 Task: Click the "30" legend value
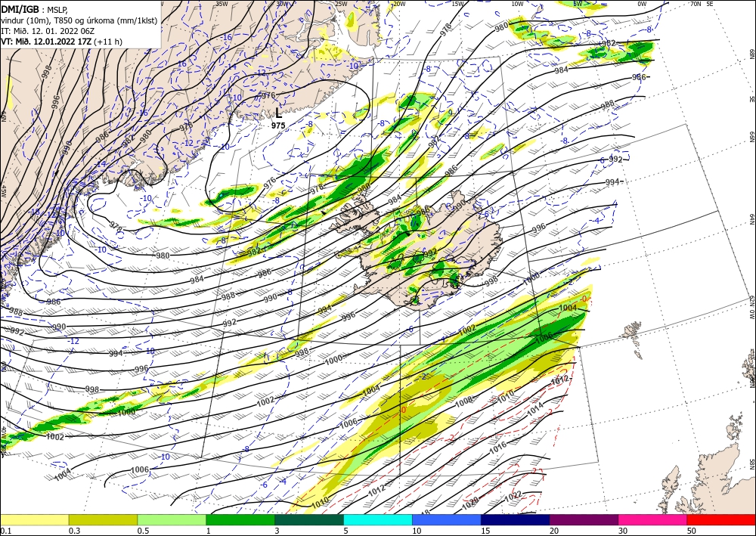pyautogui.click(x=623, y=531)
